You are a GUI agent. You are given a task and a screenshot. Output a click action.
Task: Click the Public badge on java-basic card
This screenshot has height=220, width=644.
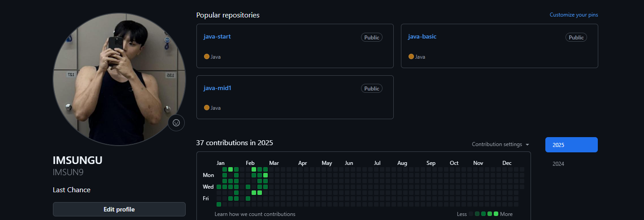[576, 38]
